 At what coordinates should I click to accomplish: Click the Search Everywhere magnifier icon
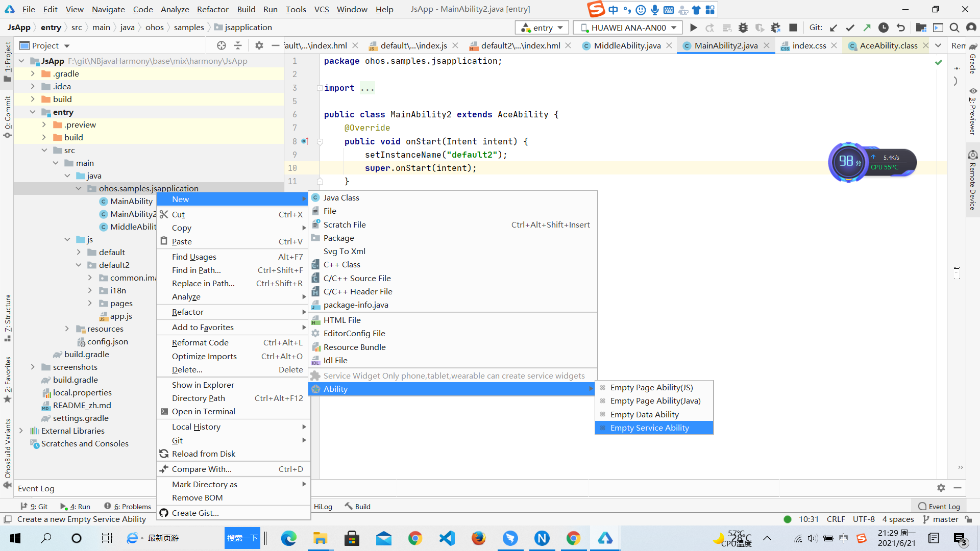click(954, 28)
